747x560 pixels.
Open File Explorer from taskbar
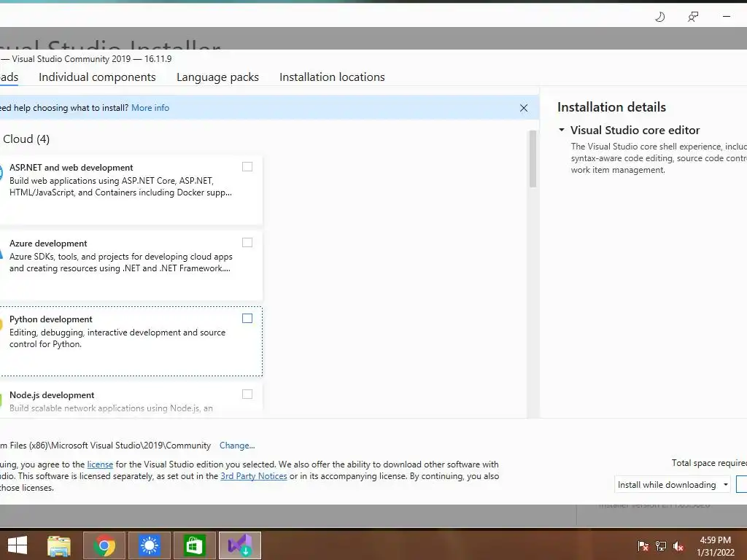tap(59, 545)
